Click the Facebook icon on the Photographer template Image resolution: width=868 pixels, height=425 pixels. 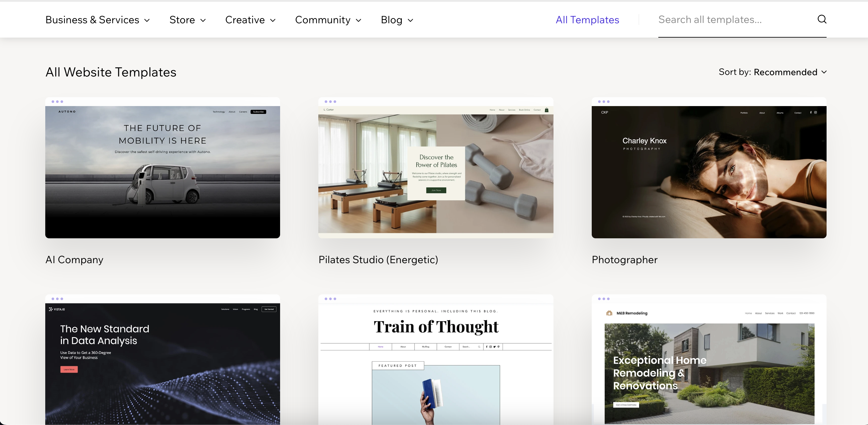(811, 112)
